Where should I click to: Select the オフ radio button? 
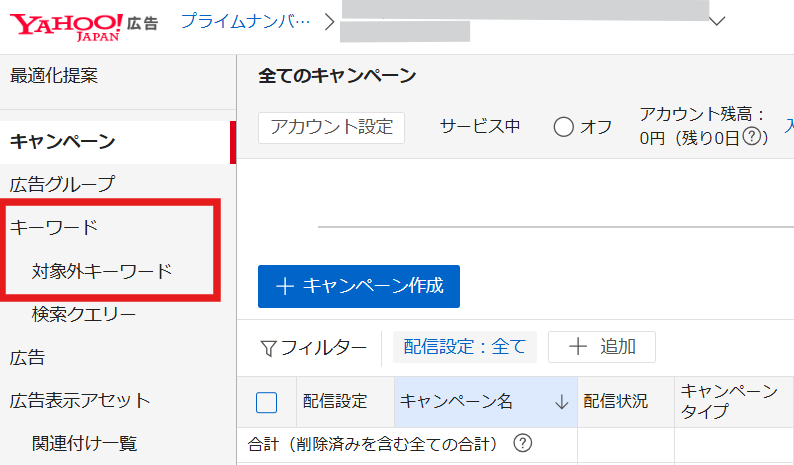pyautogui.click(x=563, y=127)
